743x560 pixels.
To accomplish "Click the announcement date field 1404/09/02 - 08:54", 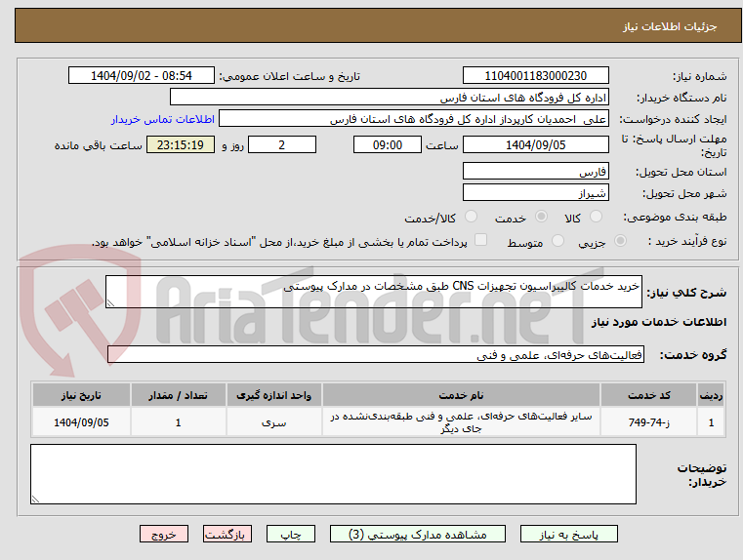I will pos(142,76).
